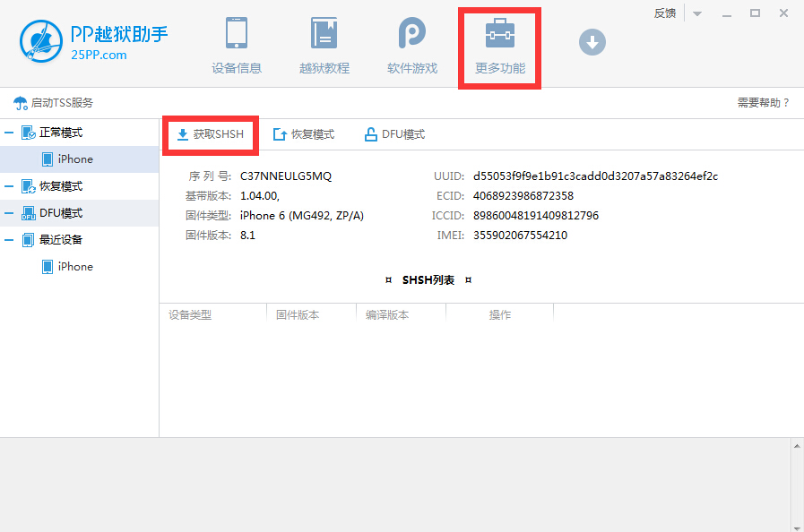This screenshot has width=804, height=532.
Task: Click the log panel scrollbar up arrow
Action: pos(797,446)
